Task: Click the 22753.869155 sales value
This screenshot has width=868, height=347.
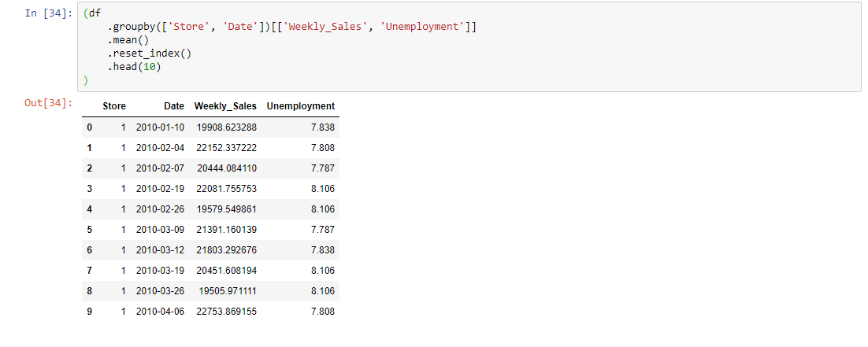Action: pos(226,312)
